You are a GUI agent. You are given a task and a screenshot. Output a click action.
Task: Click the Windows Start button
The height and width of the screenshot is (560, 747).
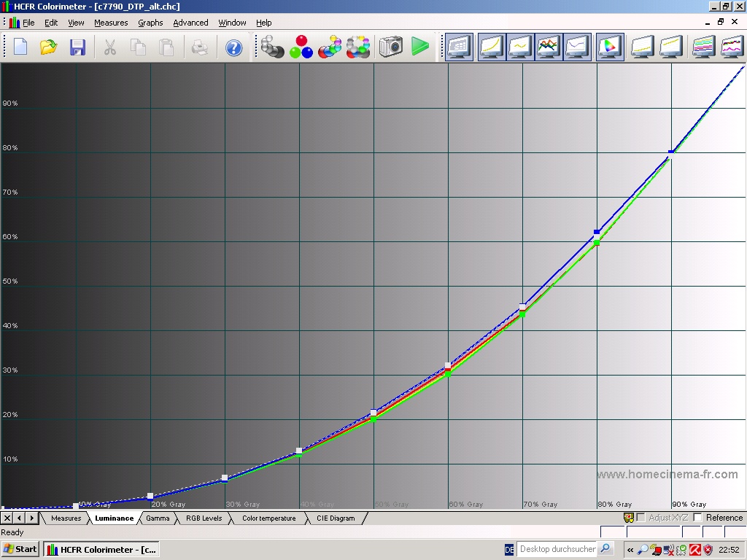(20, 549)
